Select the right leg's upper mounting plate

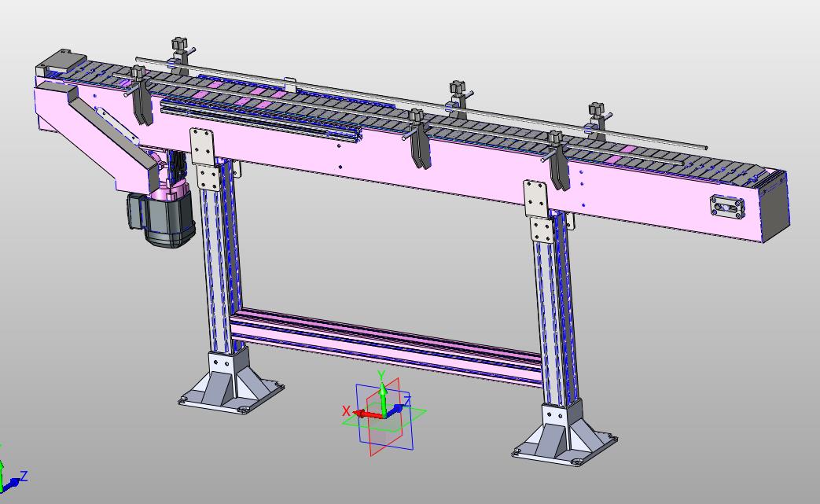535,199
